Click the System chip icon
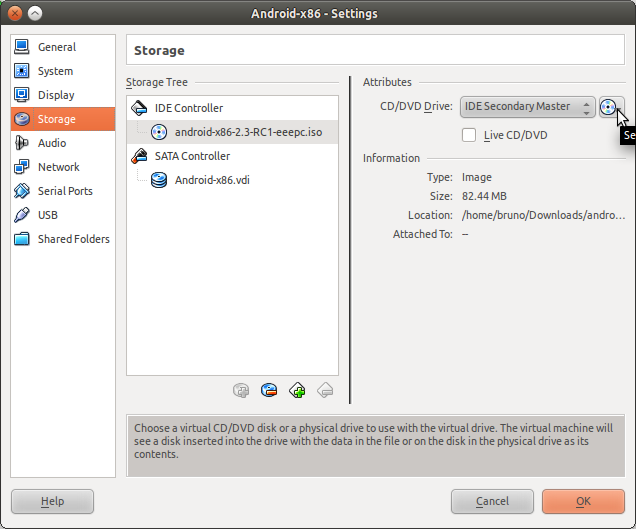Screen dimensions: 636x529 pyautogui.click(x=21, y=71)
